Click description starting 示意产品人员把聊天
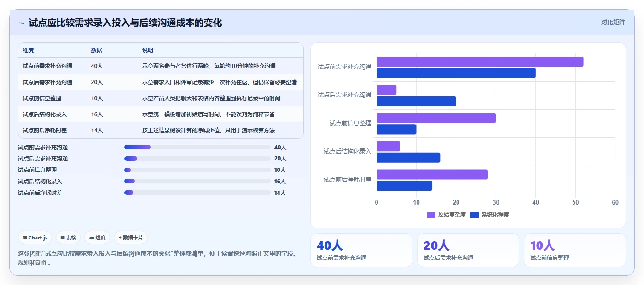Image resolution: width=644 pixels, height=285 pixels. [211, 98]
